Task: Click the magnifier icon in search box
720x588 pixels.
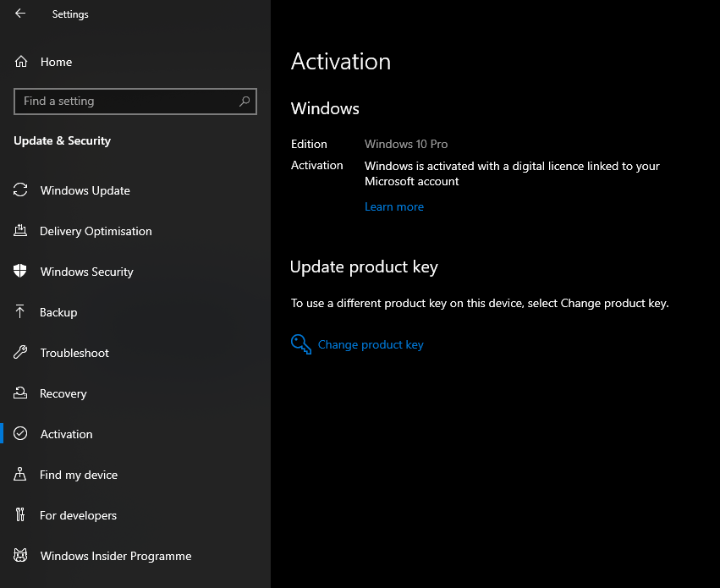Action: pyautogui.click(x=245, y=101)
